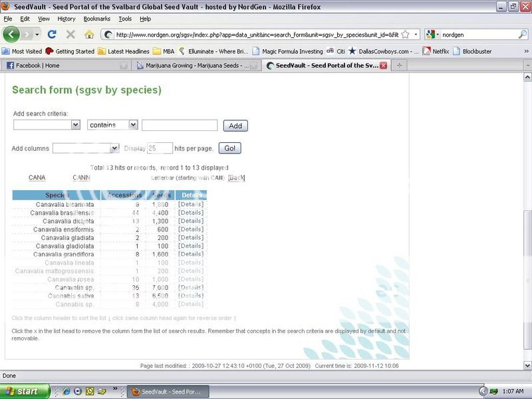Open Details for Canavalia grandiflora
532x399 pixels.
pos(191,254)
